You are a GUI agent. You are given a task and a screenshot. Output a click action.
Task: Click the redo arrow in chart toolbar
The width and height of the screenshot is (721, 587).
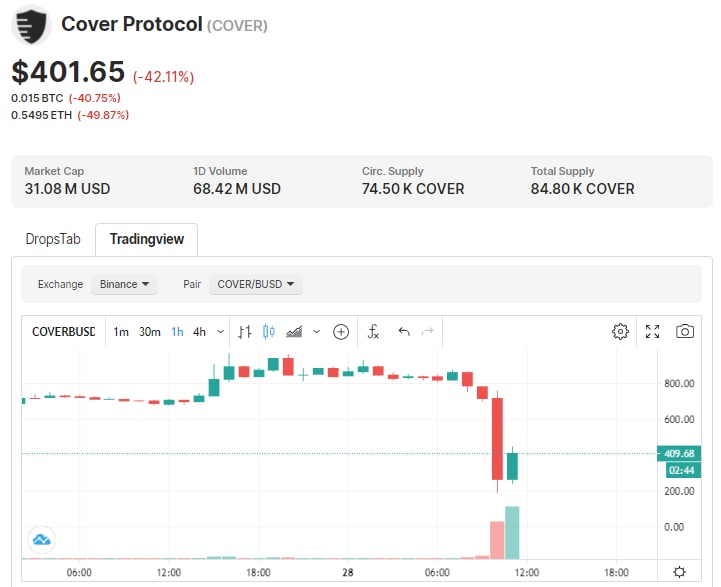tap(428, 331)
